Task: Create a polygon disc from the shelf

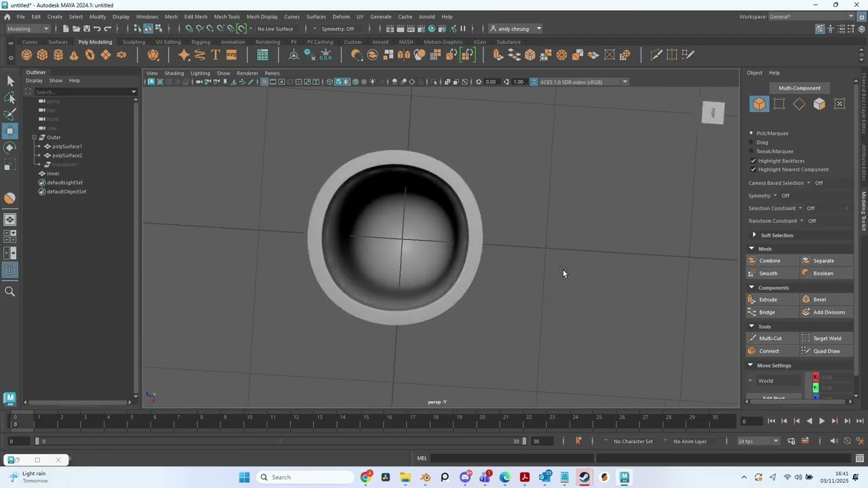Action: [x=122, y=55]
